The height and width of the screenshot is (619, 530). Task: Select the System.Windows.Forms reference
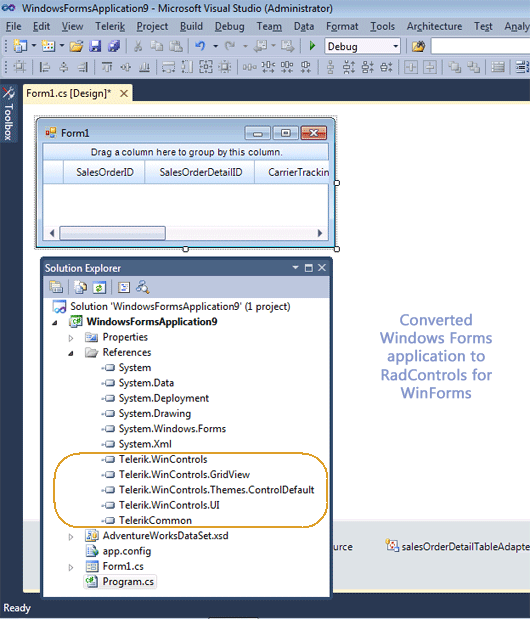coord(172,429)
